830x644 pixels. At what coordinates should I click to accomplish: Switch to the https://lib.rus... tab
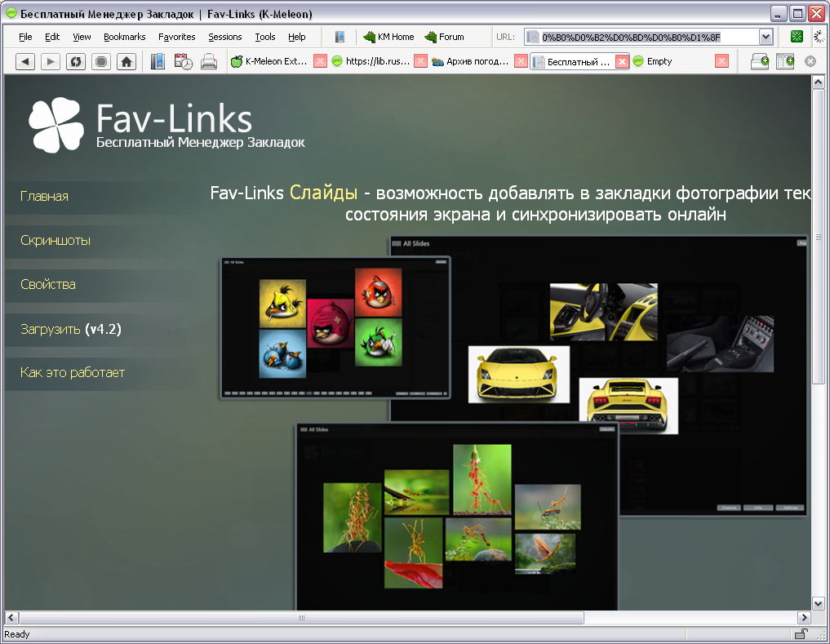click(371, 61)
